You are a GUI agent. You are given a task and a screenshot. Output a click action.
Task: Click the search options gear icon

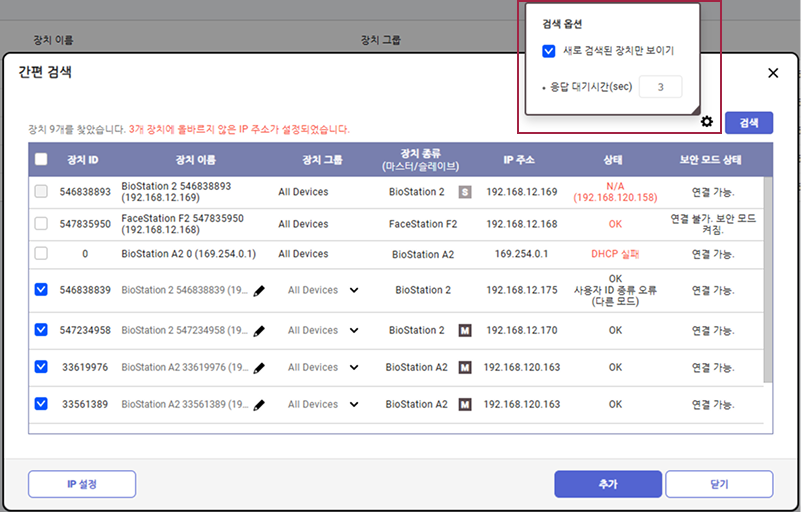(707, 122)
